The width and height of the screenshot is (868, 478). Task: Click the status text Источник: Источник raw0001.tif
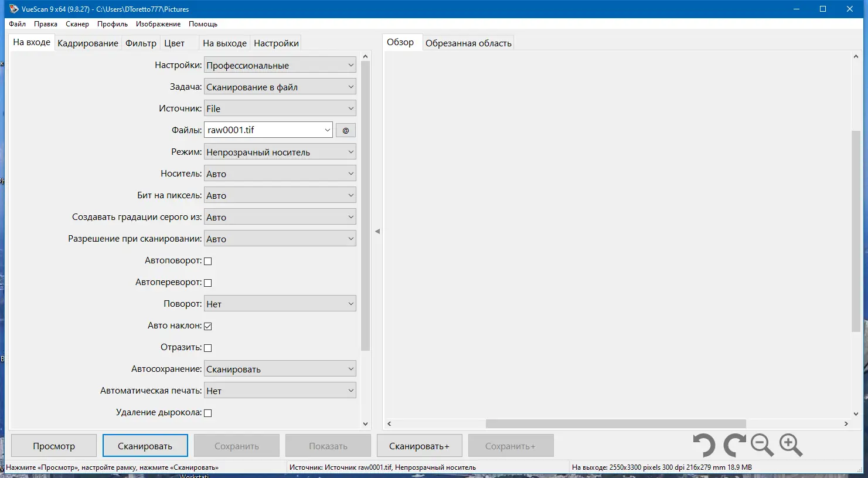pyautogui.click(x=383, y=467)
